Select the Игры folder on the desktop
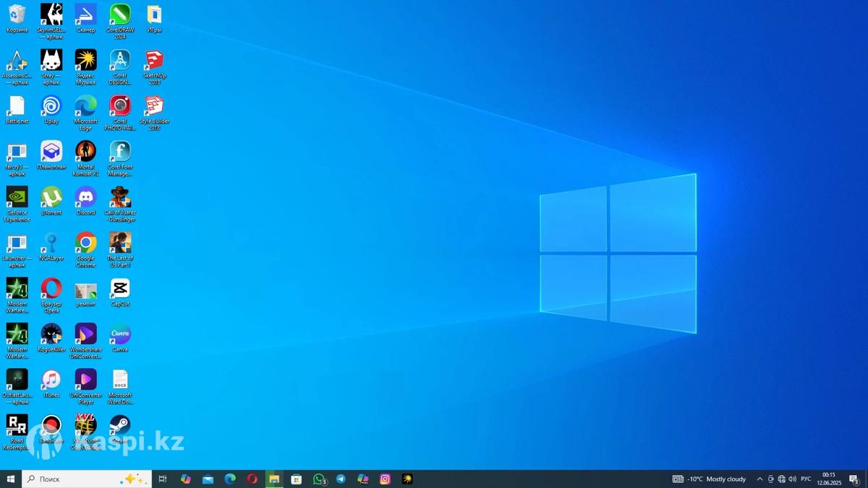The width and height of the screenshot is (868, 488). click(154, 20)
